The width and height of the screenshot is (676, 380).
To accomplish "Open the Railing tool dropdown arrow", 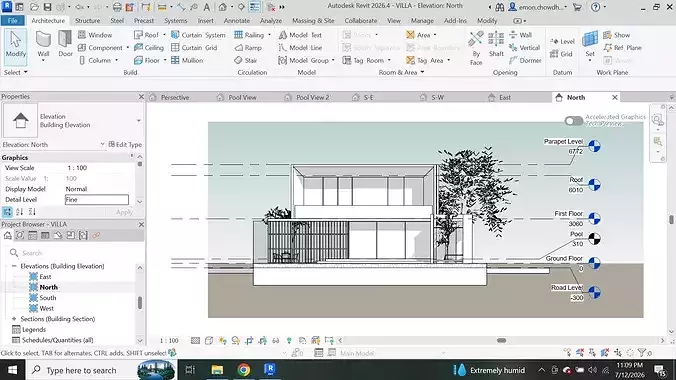I will (269, 35).
